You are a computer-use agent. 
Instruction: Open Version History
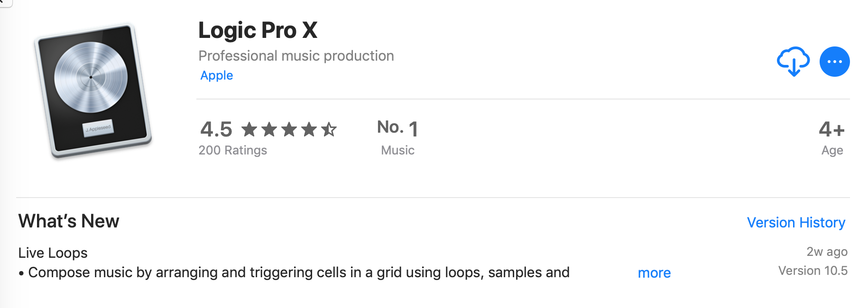[795, 222]
